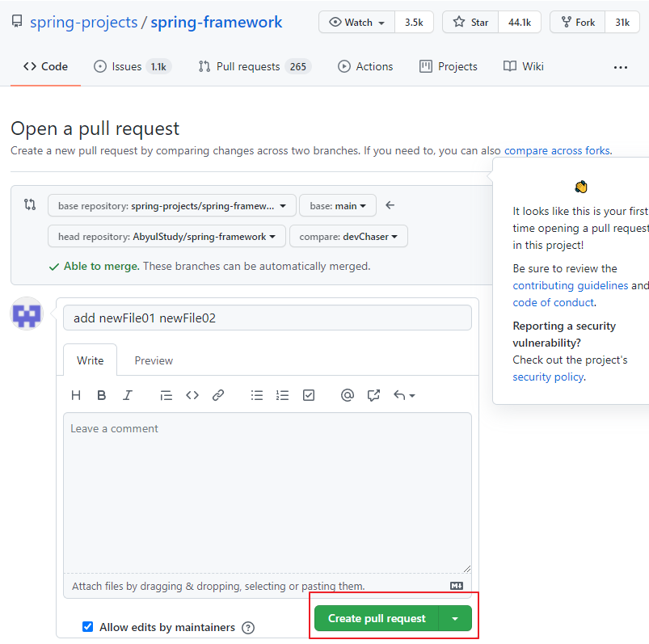The height and width of the screenshot is (644, 649).
Task: Apply italic formatting icon
Action: [128, 395]
